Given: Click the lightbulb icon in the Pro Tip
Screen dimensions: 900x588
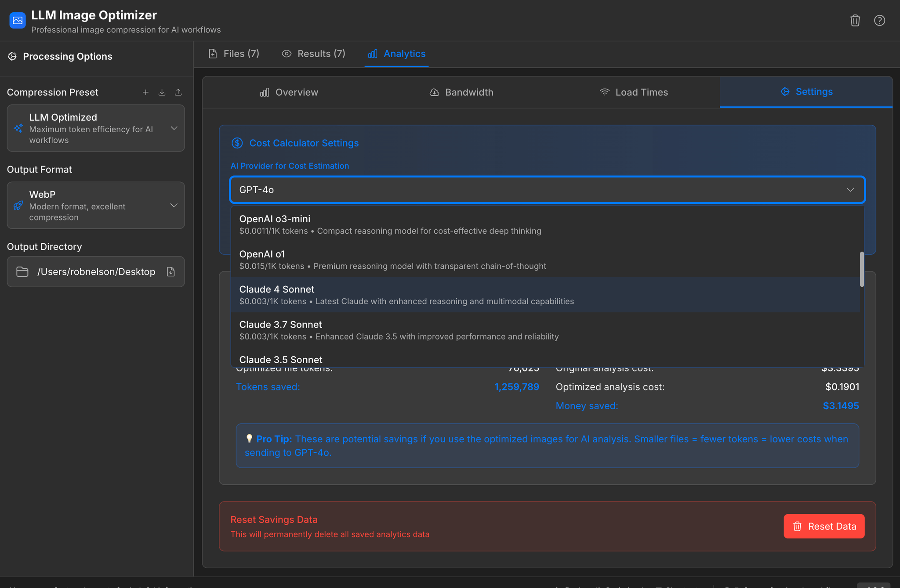Looking at the screenshot, I should click(249, 439).
